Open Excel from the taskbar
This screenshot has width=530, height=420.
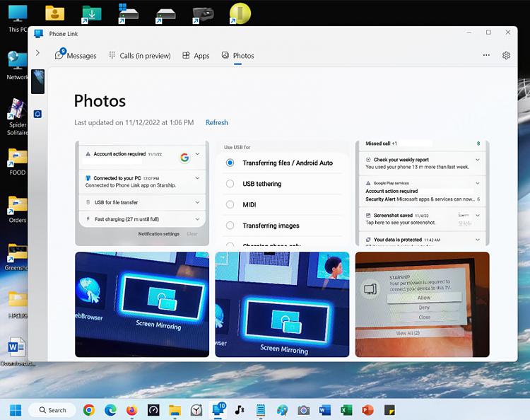coord(346,410)
